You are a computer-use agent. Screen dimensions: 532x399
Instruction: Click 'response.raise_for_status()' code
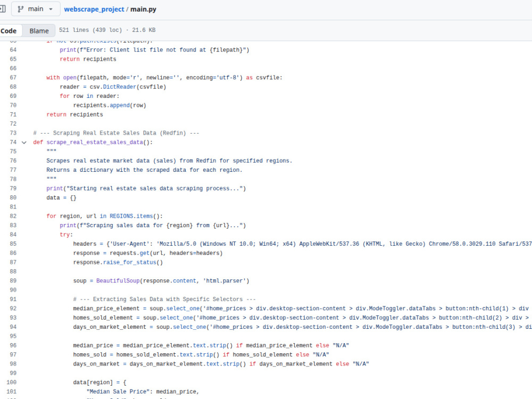(x=118, y=262)
